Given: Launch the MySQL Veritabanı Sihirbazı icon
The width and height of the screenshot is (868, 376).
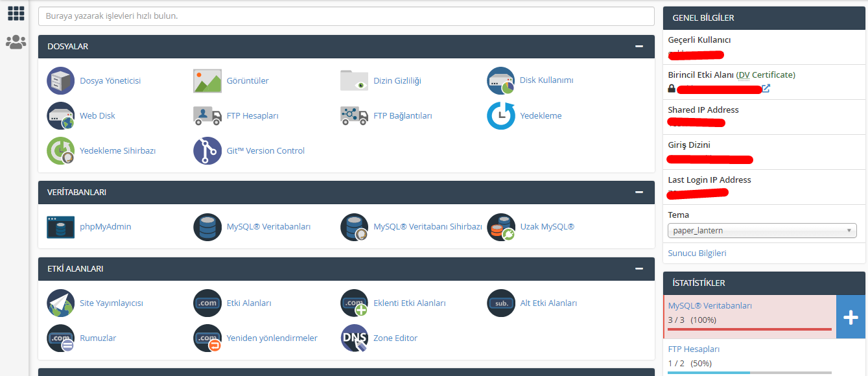Looking at the screenshot, I should click(355, 227).
